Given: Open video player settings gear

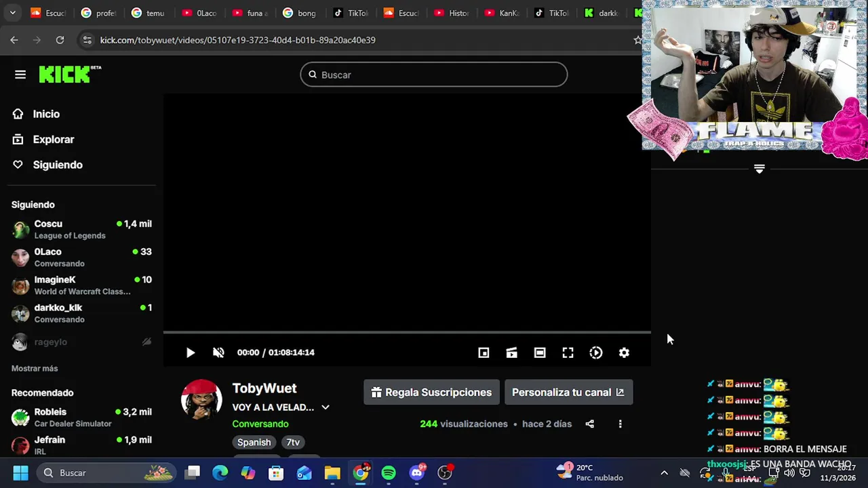Looking at the screenshot, I should 624,352.
